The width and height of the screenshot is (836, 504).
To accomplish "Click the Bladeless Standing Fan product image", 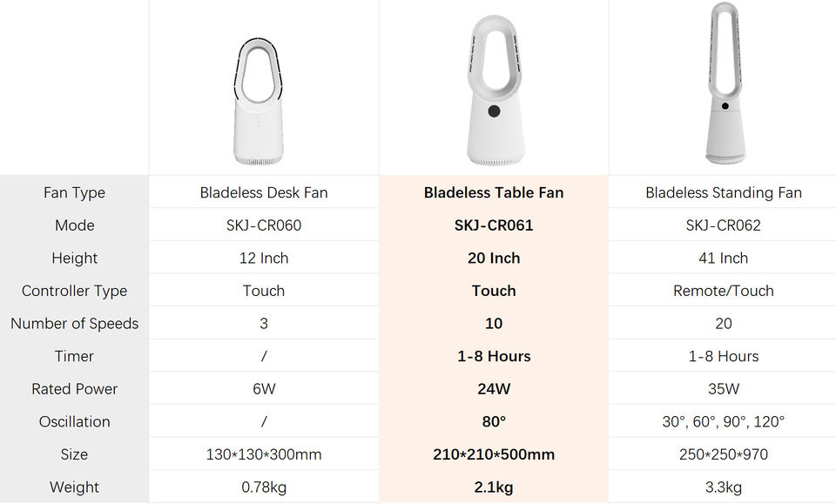I will 725,83.
